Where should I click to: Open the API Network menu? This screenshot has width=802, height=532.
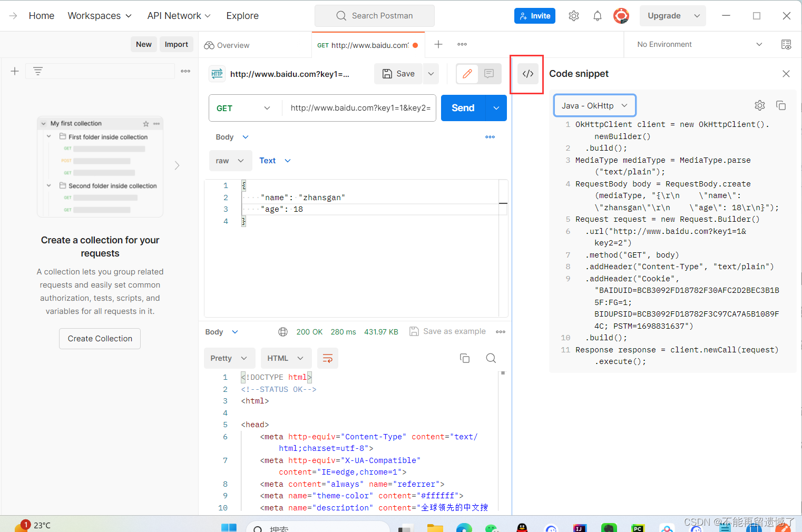click(x=179, y=16)
